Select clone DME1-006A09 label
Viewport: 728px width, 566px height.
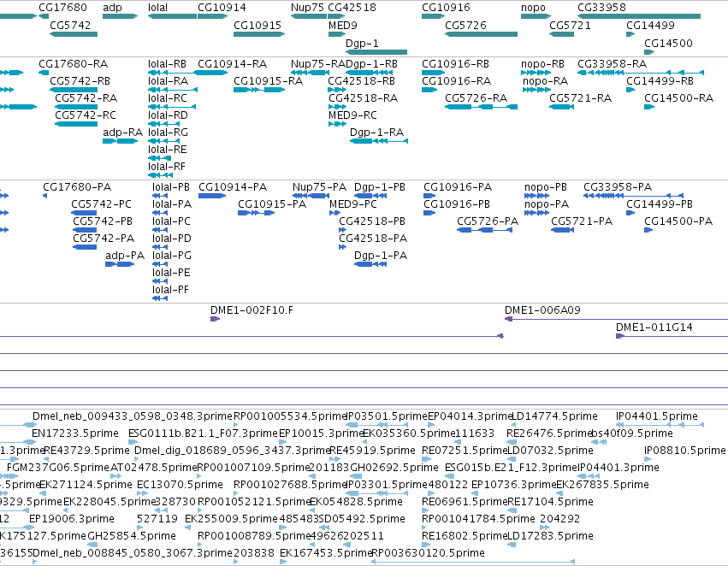(x=542, y=310)
